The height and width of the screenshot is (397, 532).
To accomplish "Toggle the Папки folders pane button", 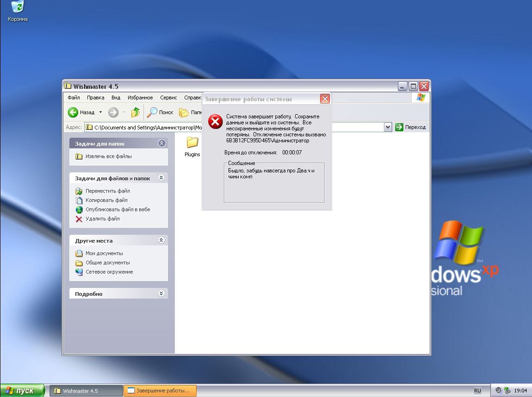I will tap(190, 112).
